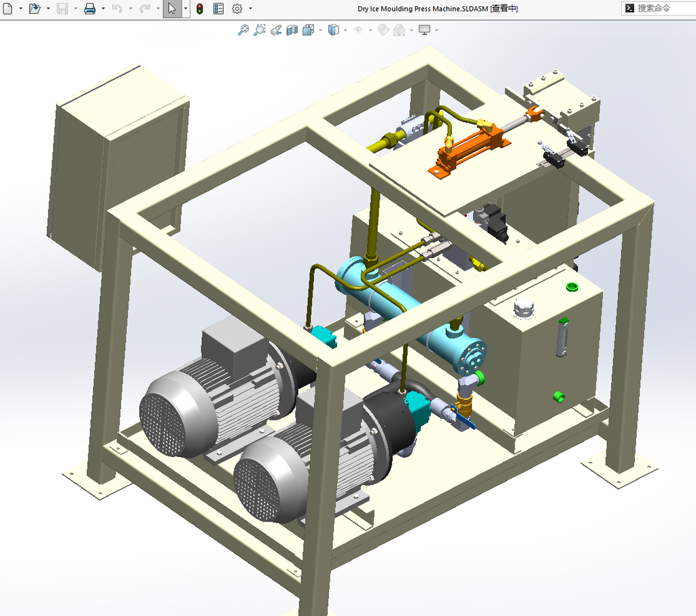Click the search commands input field
Image resolution: width=696 pixels, height=616 pixels.
tap(659, 8)
